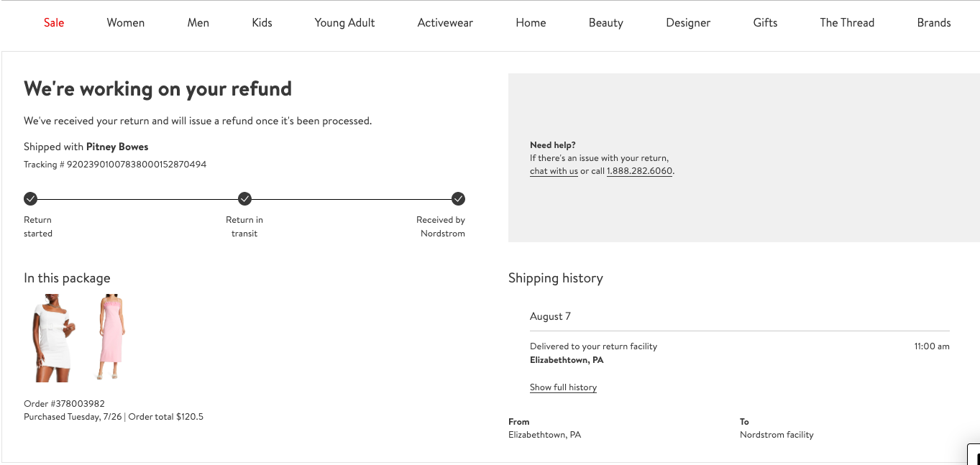Browse the Activewear category
980x465 pixels.
pos(445,23)
